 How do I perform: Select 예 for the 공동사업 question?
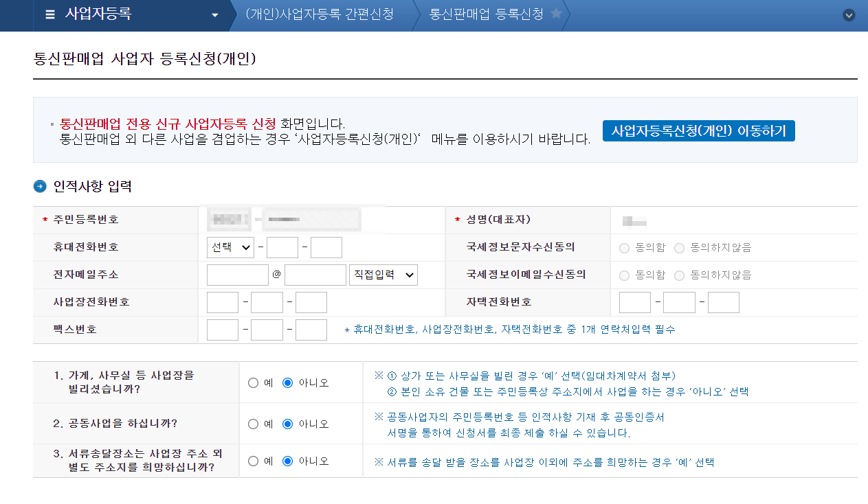[x=253, y=423]
